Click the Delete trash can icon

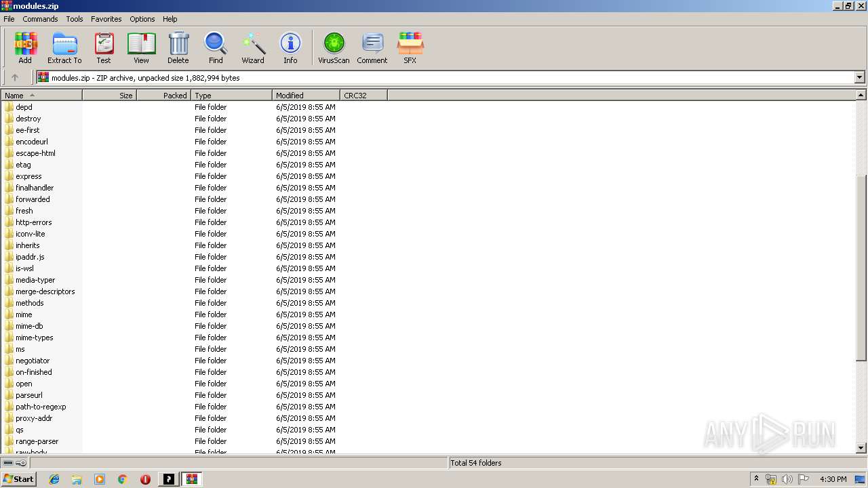click(178, 48)
